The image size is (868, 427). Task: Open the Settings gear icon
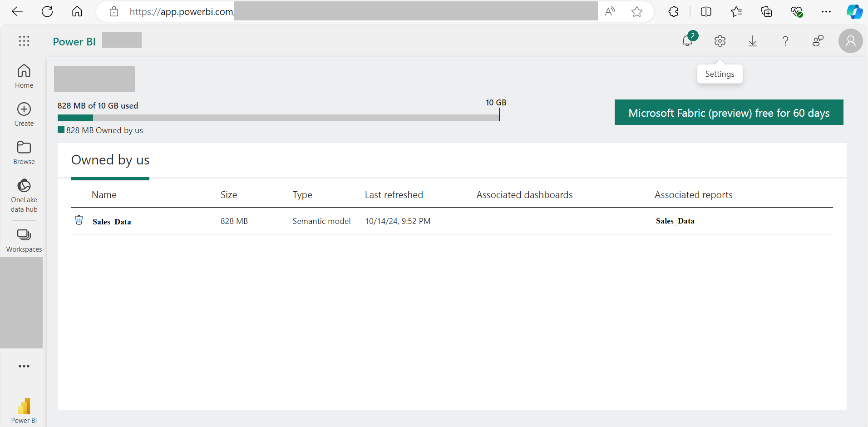(720, 41)
